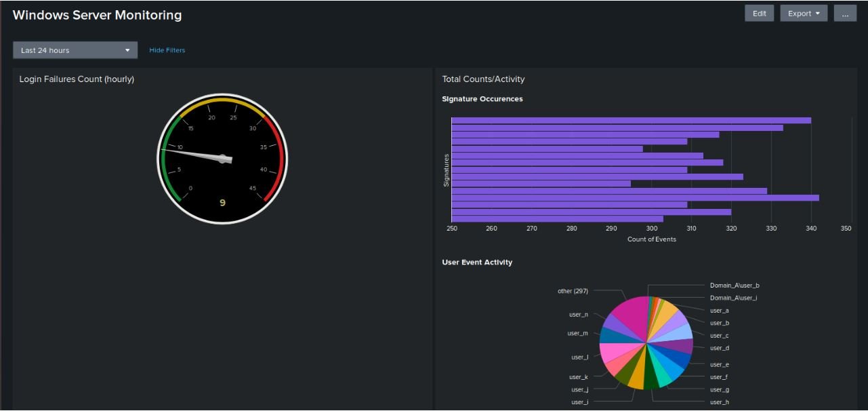Click the user_d pie label
The height and width of the screenshot is (411, 868).
pyautogui.click(x=720, y=348)
